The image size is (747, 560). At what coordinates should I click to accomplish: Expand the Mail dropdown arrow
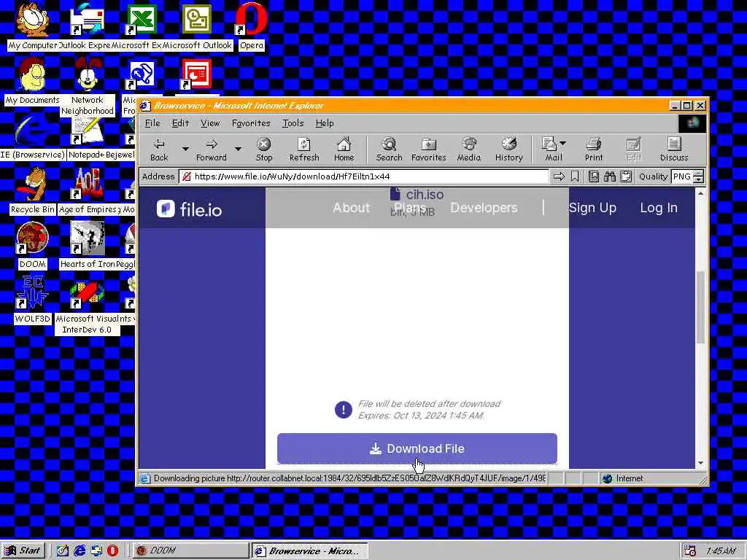click(562, 143)
